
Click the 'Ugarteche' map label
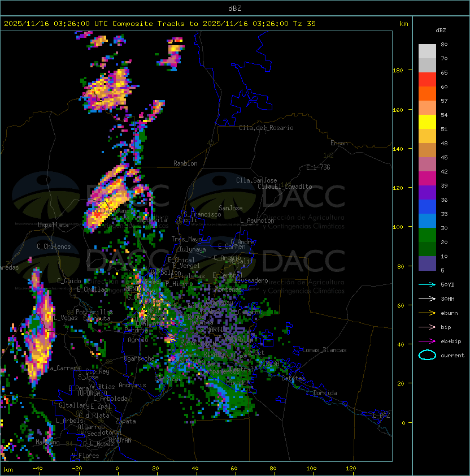tap(140, 358)
